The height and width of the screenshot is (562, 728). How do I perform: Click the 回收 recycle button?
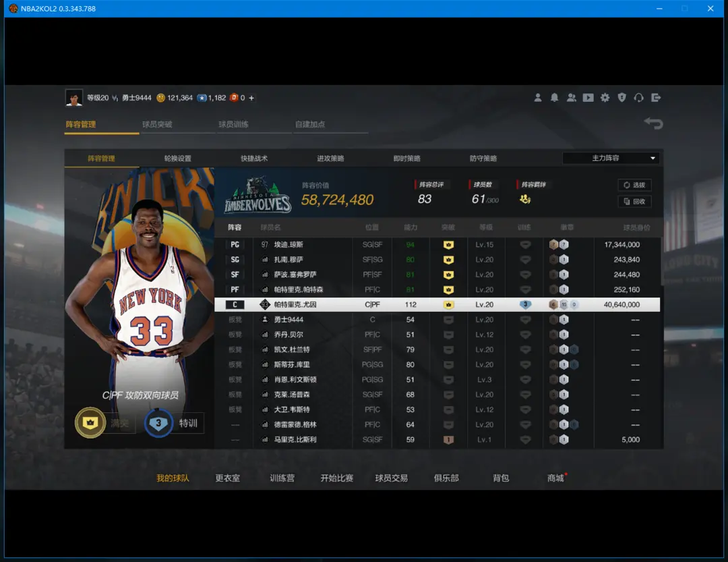635,201
